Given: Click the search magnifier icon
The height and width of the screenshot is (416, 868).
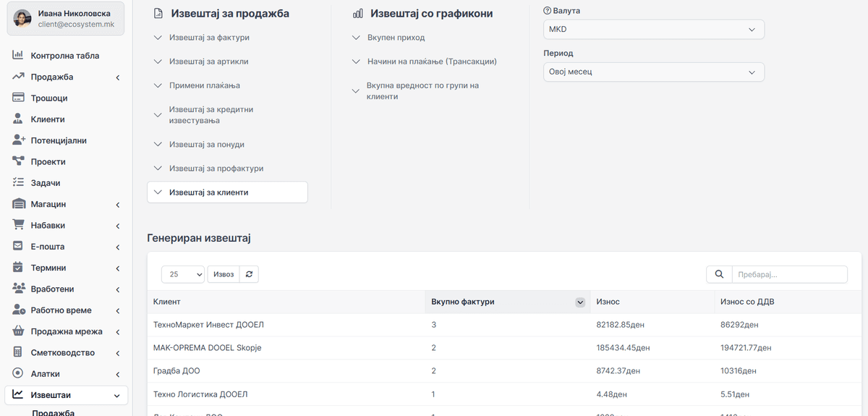Looking at the screenshot, I should (x=719, y=274).
